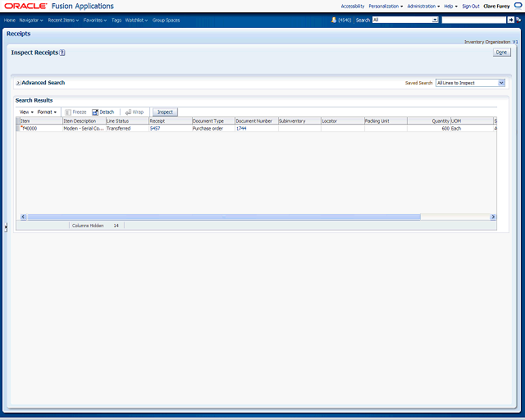Click the search go arrow icon

pyautogui.click(x=510, y=20)
